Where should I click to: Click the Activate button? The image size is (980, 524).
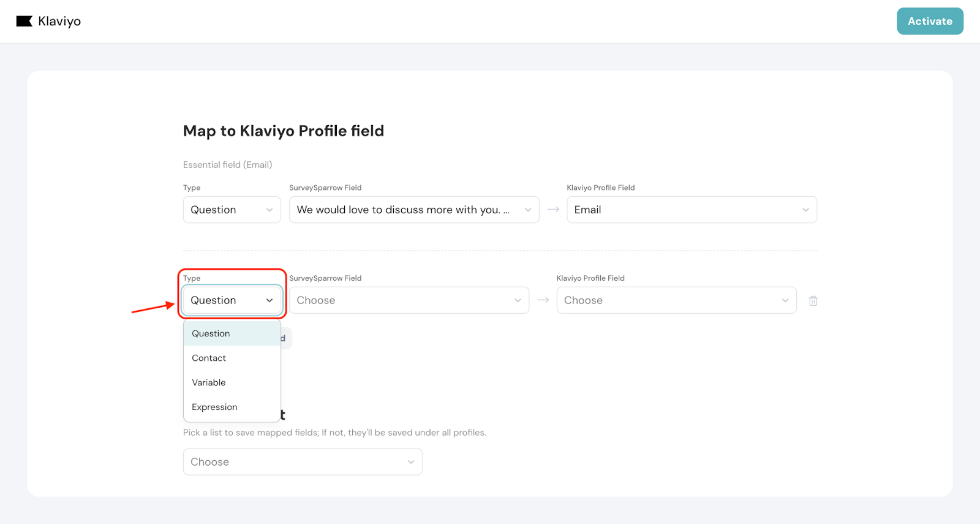click(x=929, y=21)
